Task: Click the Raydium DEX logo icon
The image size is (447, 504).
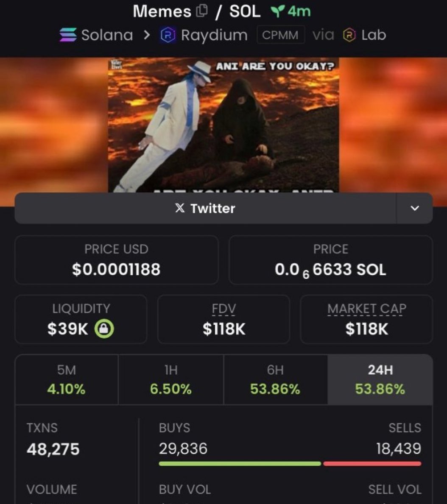Action: tap(168, 35)
